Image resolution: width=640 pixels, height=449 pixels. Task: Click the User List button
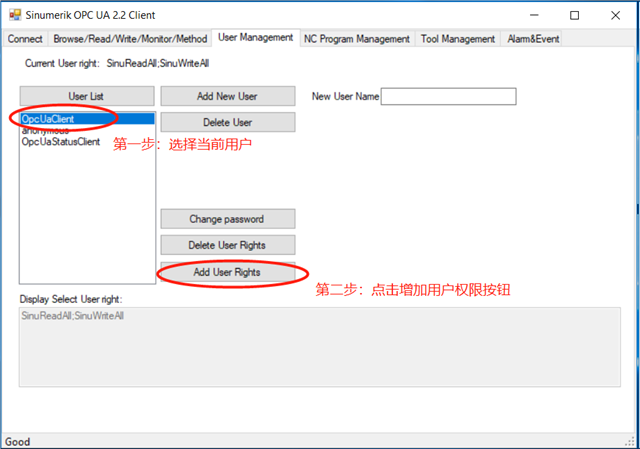87,96
